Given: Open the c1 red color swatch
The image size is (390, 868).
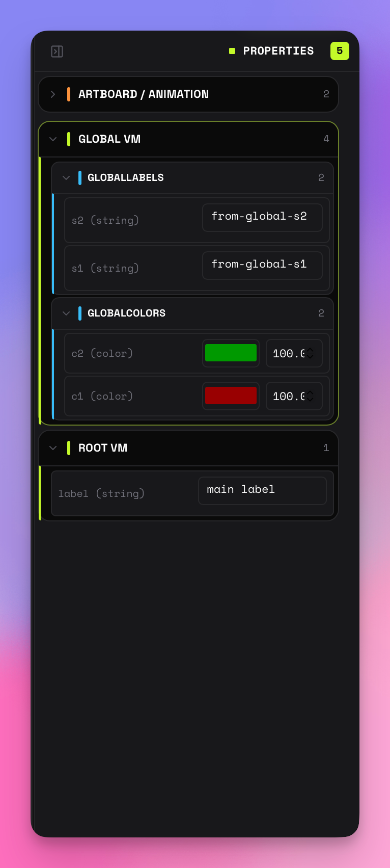Looking at the screenshot, I should tap(231, 396).
